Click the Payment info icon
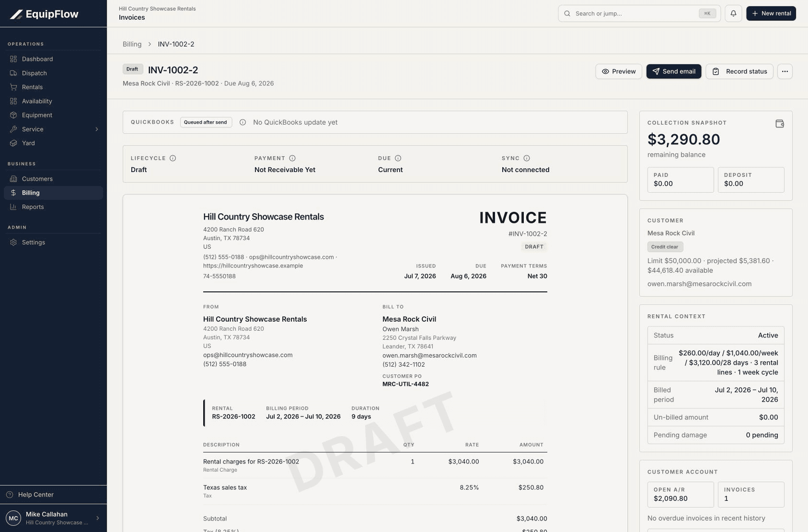 point(292,158)
